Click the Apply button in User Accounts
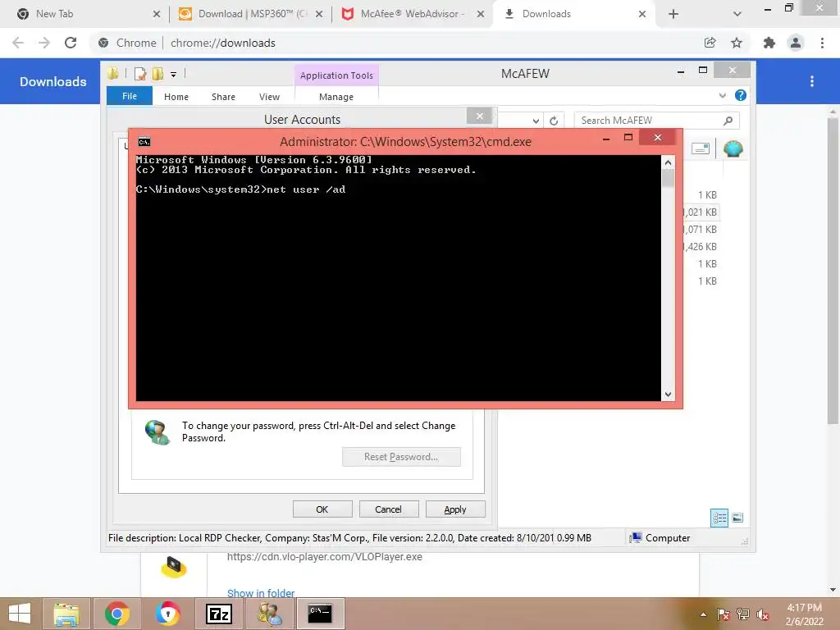Screen dimensions: 840x630 coord(455,509)
